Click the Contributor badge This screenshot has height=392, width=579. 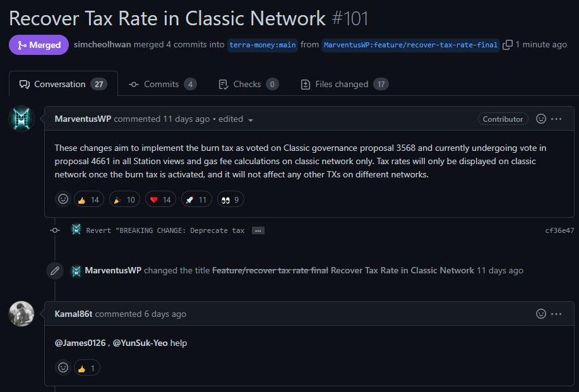503,119
